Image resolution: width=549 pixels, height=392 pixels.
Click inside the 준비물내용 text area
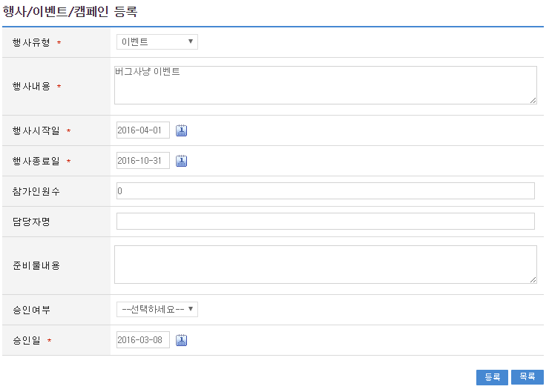click(325, 265)
